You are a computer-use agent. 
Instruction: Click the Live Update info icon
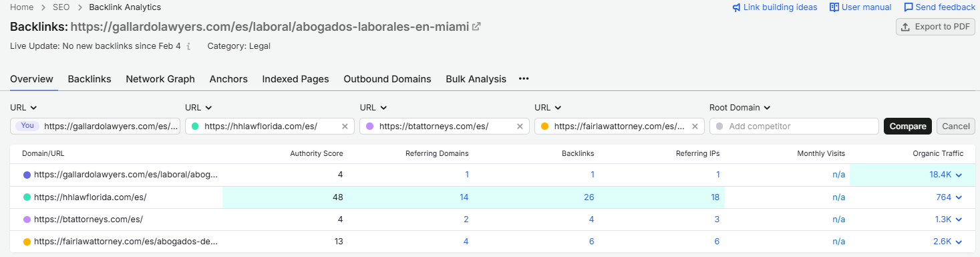189,46
